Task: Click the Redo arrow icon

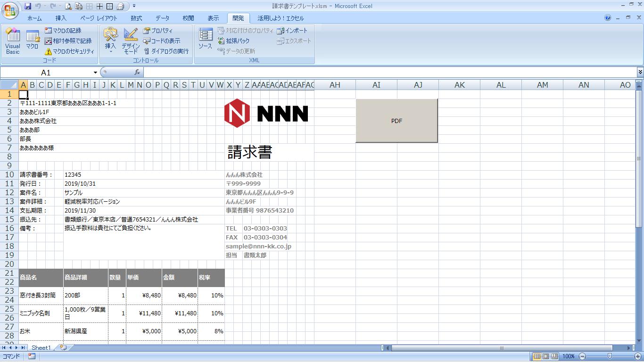Action: pos(53,6)
